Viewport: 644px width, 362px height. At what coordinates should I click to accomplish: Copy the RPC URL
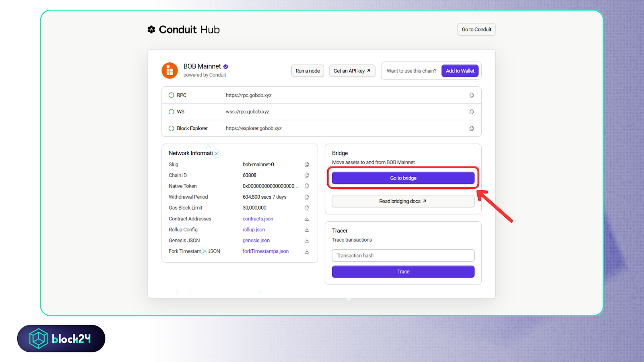(x=471, y=95)
